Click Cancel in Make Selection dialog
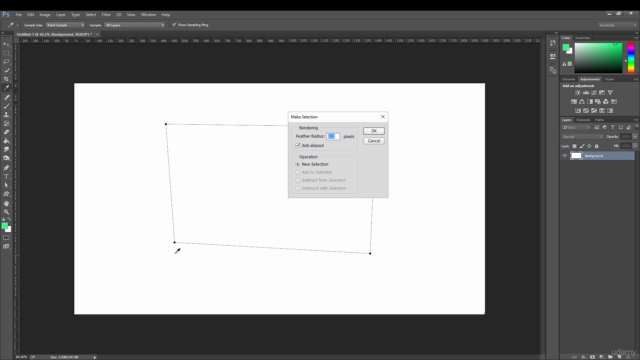Viewport: 640px width, 360px height. tap(373, 141)
